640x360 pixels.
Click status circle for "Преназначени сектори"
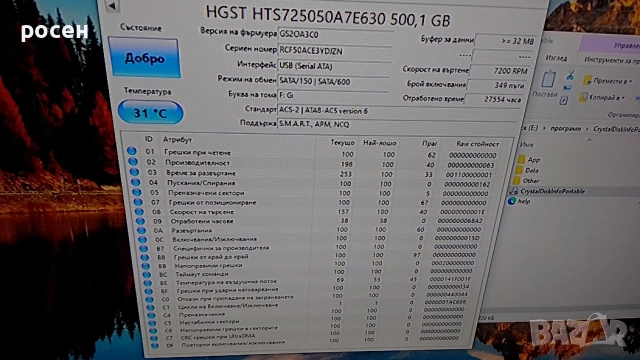[x=137, y=192]
